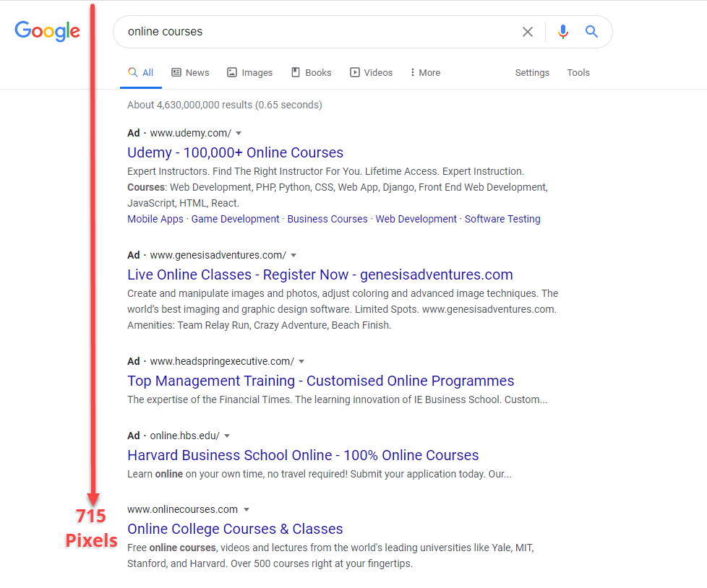Click the Images tab picture icon
Screen dimensions: 707x588
point(232,72)
